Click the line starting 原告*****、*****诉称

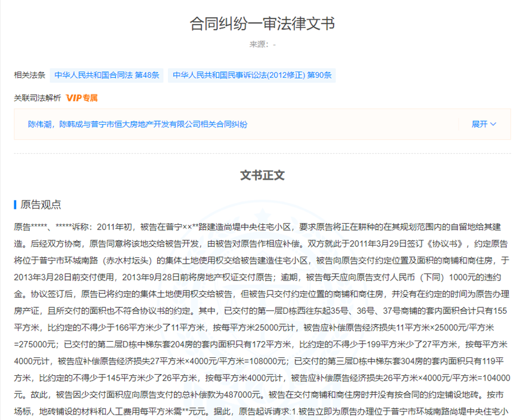(257, 227)
